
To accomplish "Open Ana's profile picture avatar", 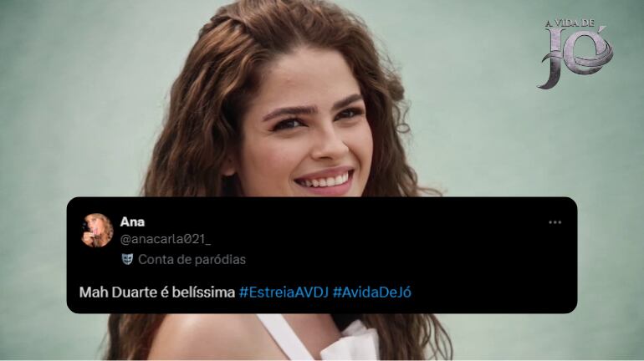I will [97, 231].
